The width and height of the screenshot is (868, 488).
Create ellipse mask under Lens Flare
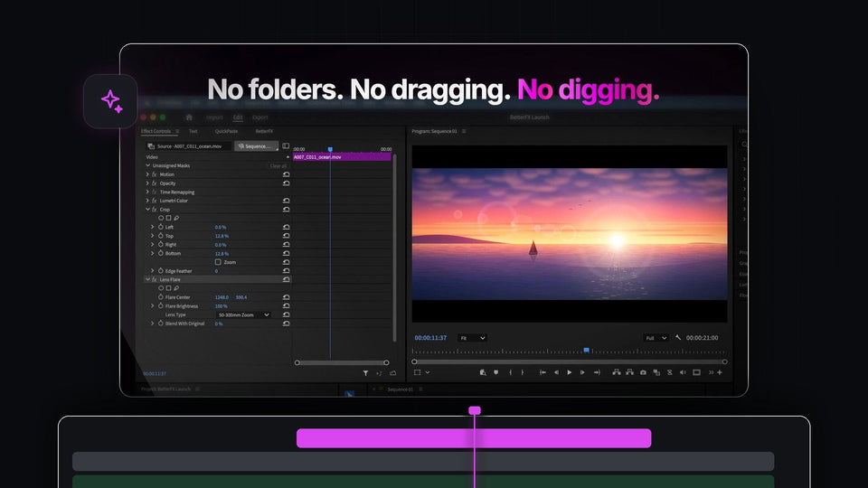coord(161,288)
